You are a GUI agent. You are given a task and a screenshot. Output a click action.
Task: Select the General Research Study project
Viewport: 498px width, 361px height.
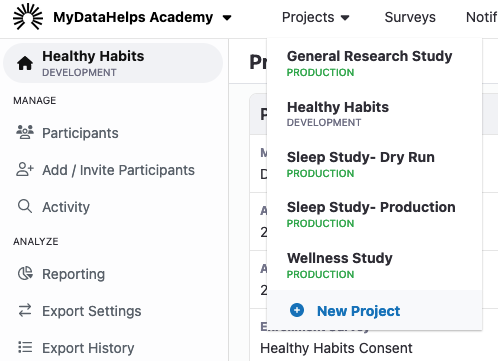point(374,63)
